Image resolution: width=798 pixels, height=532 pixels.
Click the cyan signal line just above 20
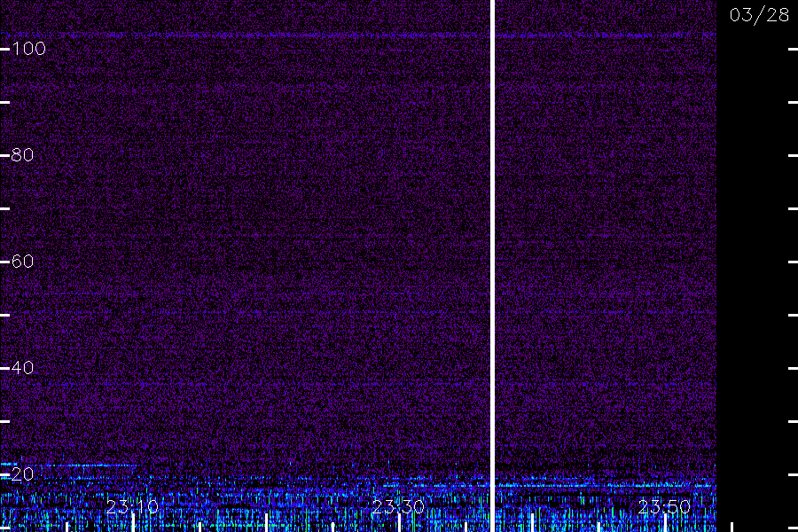point(70,465)
